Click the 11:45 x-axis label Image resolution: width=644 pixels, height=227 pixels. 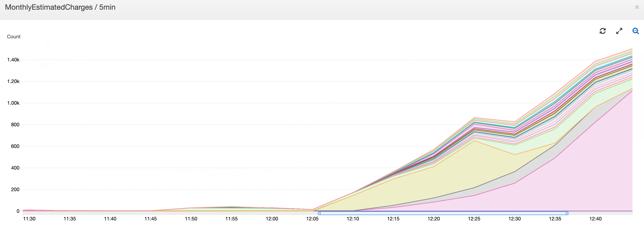[x=150, y=219]
